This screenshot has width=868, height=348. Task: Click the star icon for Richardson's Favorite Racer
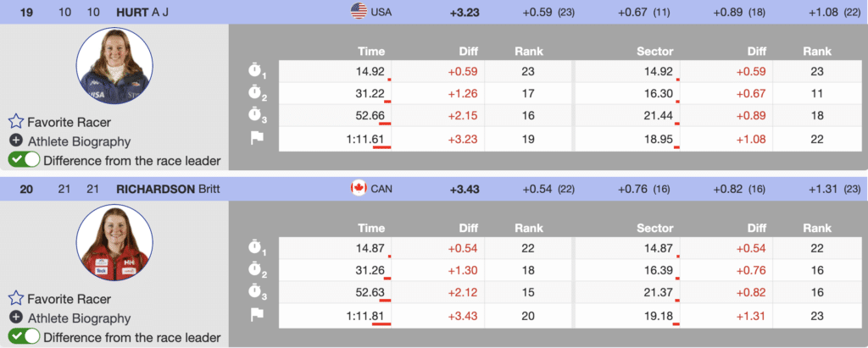coord(15,299)
